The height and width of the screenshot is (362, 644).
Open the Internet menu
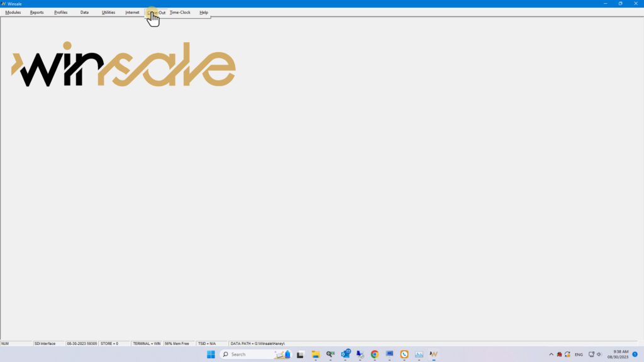132,13
